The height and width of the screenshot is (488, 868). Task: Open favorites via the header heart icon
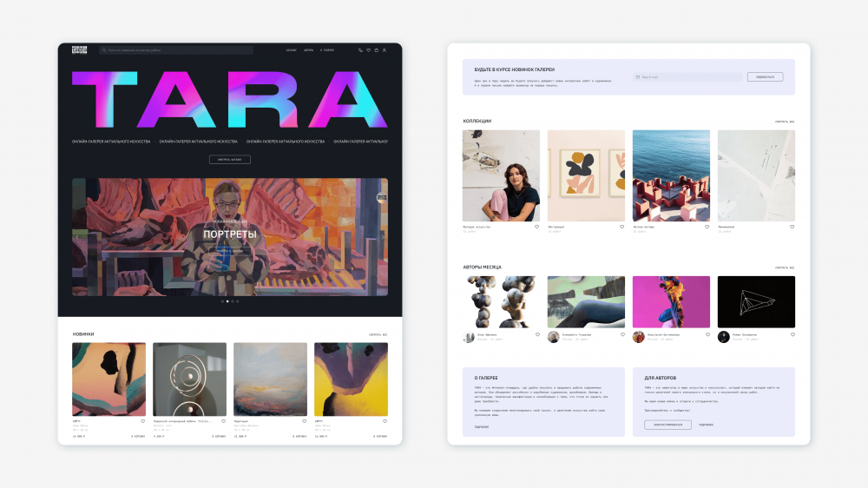[x=368, y=50]
